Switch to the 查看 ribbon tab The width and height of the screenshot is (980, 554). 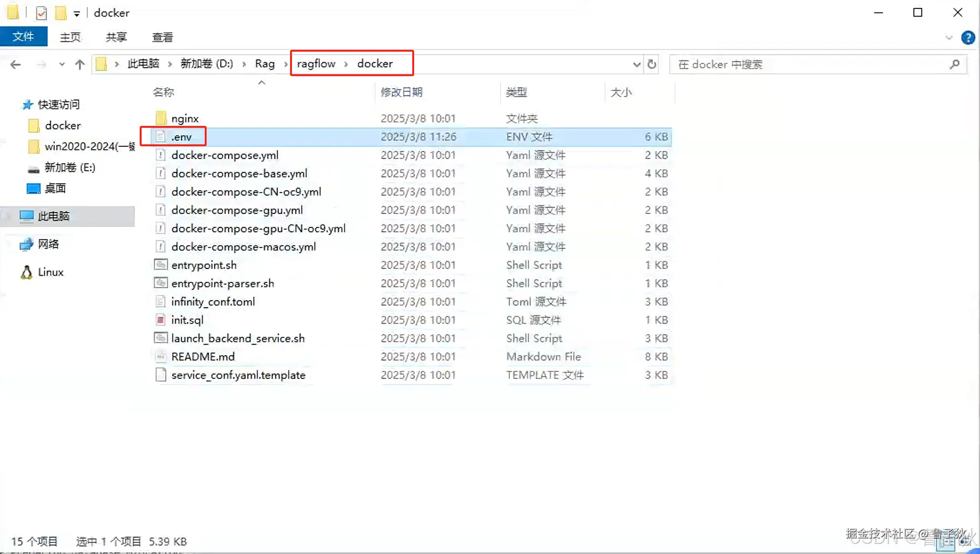point(162,37)
